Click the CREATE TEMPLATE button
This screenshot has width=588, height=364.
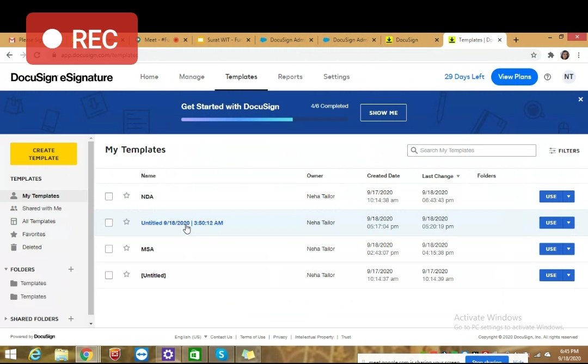pyautogui.click(x=43, y=153)
